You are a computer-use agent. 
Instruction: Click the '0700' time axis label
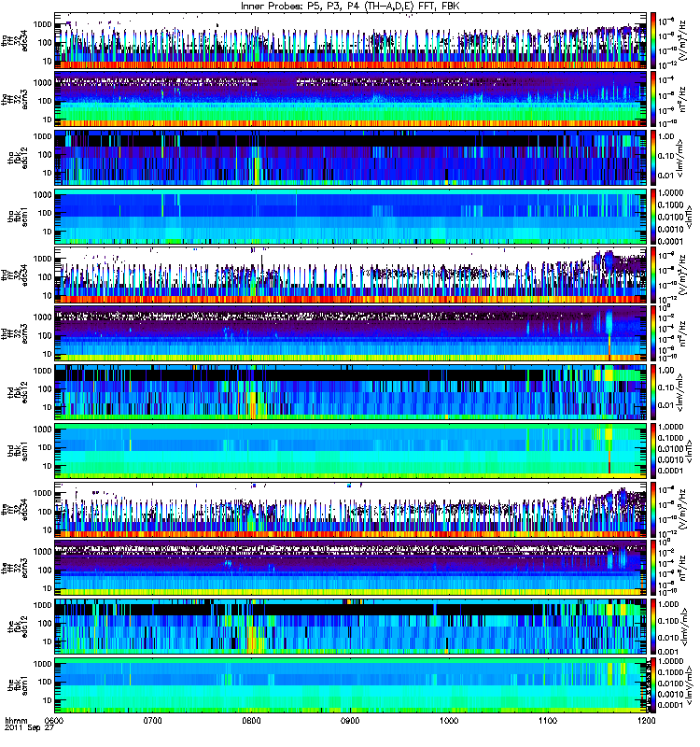153,720
